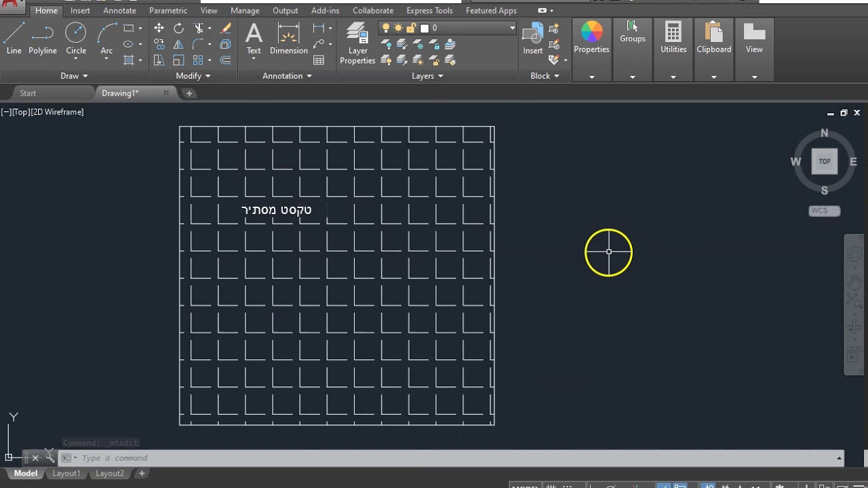Screen dimensions: 868x488
Task: Click layer 0 white color swatch
Action: tap(425, 28)
